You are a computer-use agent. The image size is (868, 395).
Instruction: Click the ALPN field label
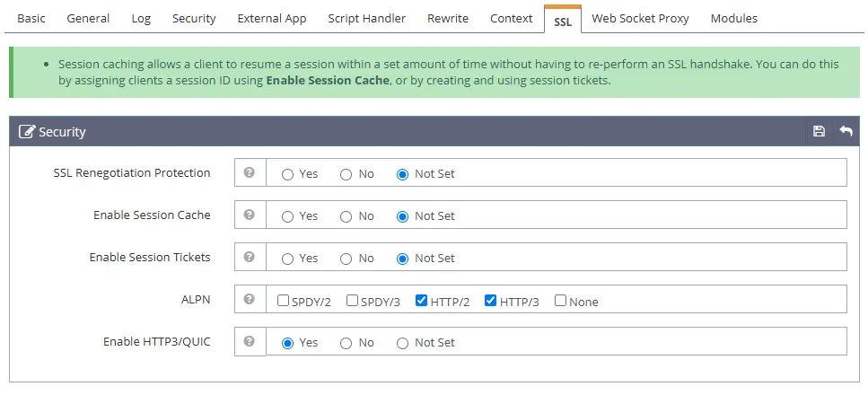click(x=196, y=299)
